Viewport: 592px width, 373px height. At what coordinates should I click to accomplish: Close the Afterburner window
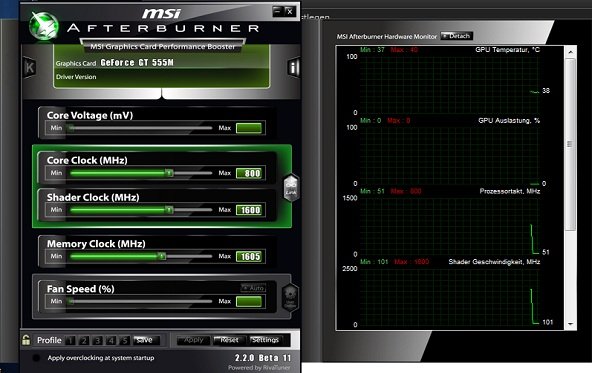290,11
